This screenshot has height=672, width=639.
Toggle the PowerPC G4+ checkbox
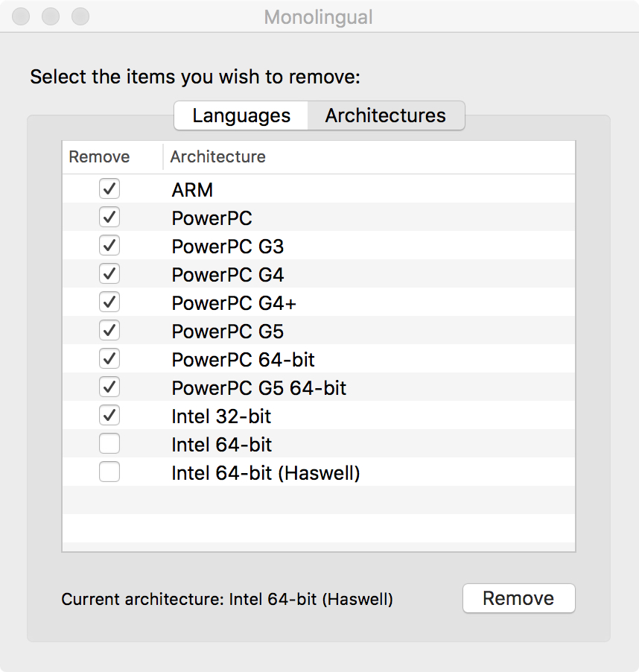(x=109, y=302)
